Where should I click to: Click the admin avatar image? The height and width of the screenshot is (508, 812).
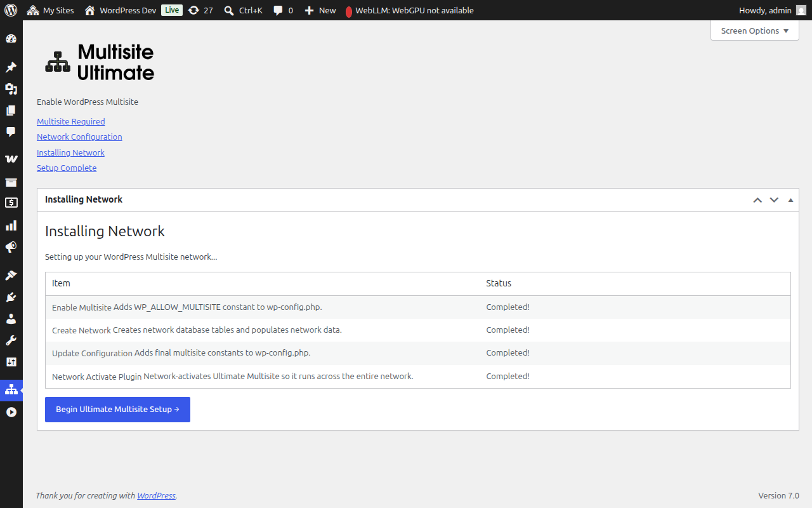click(x=801, y=10)
